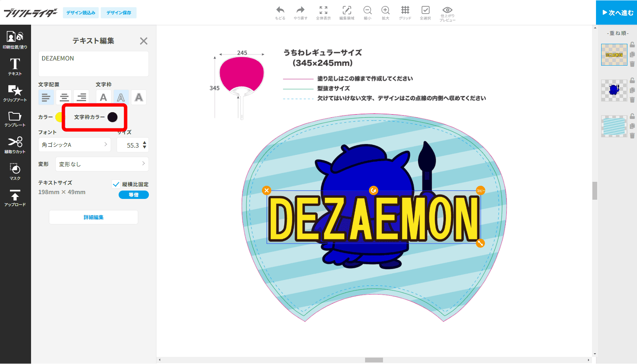The image size is (637, 364).
Task: Open the 変形なし transform dropdown
Action: tap(102, 164)
